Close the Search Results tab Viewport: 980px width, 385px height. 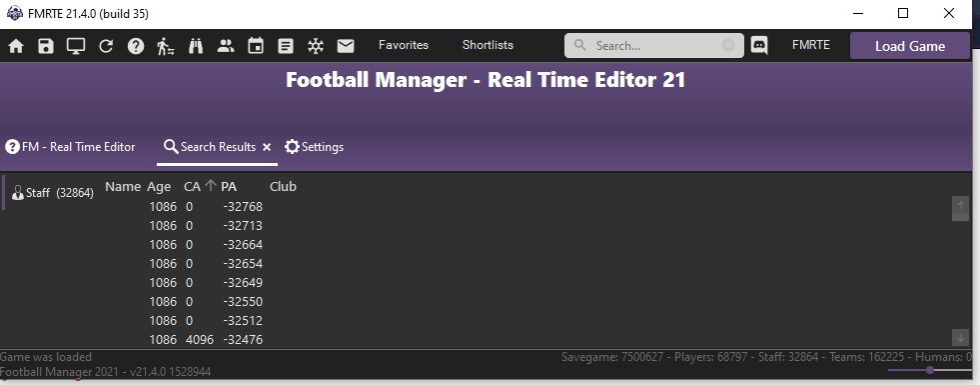(267, 147)
